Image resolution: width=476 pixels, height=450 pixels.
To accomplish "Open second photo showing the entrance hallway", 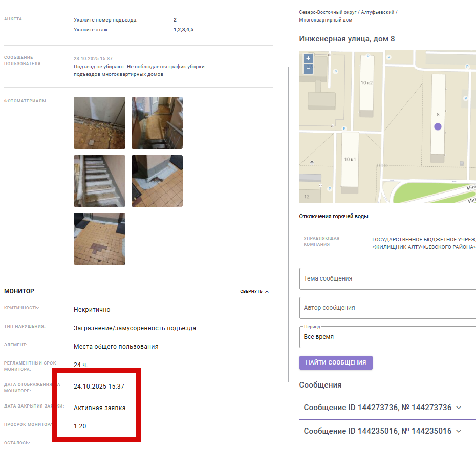I will tap(157, 123).
